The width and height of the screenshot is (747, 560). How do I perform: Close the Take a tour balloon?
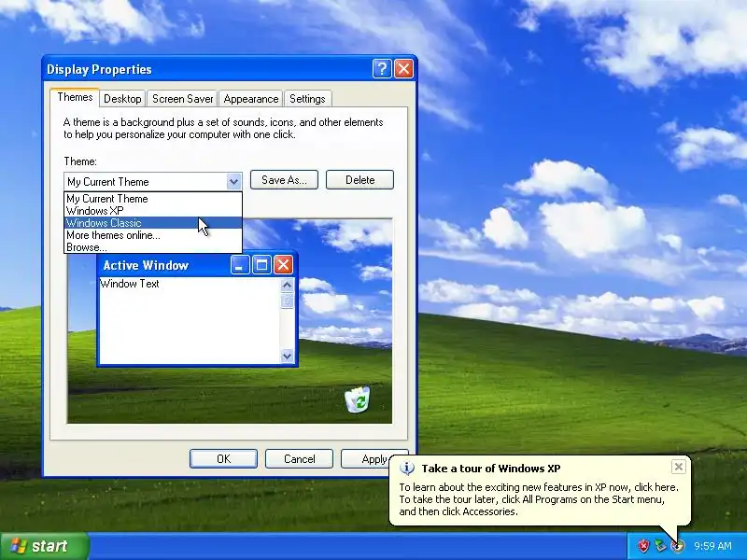[679, 467]
